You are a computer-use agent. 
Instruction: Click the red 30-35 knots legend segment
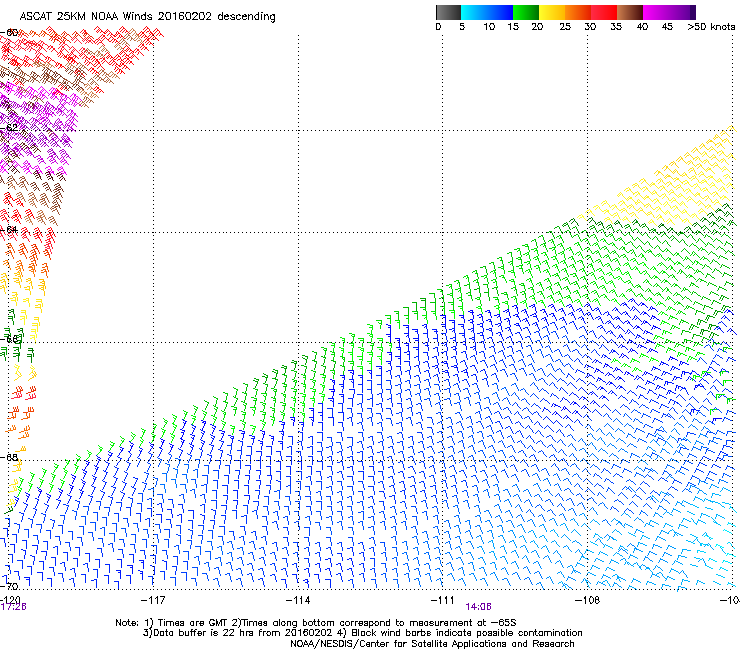604,12
